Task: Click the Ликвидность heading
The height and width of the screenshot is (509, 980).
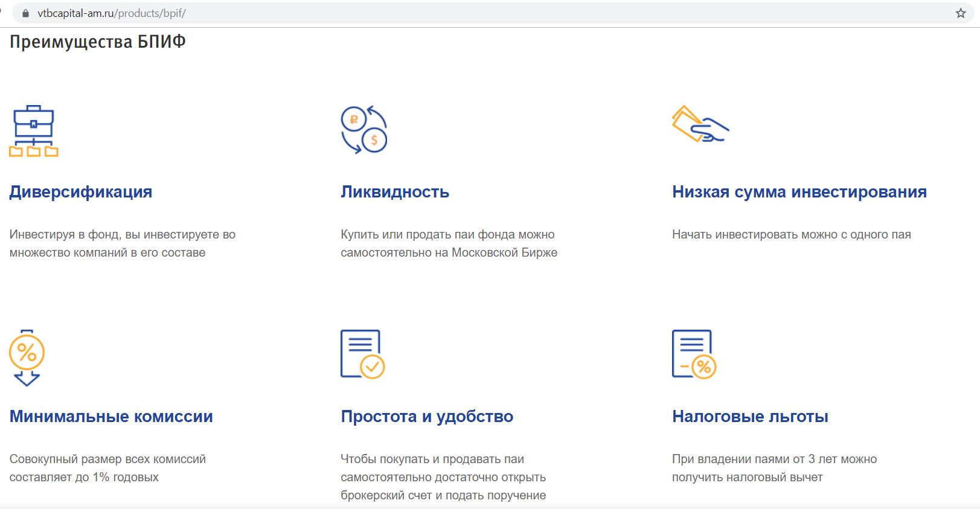Action: [x=395, y=192]
